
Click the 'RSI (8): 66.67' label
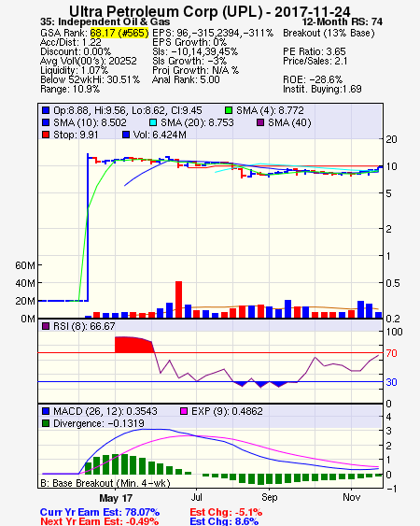[84, 326]
